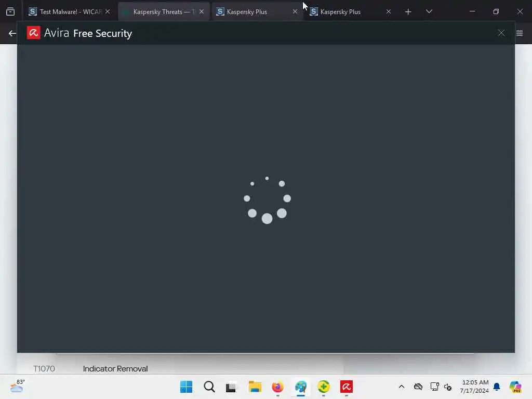Open notifications bell icon
532x399 pixels.
coord(497,387)
